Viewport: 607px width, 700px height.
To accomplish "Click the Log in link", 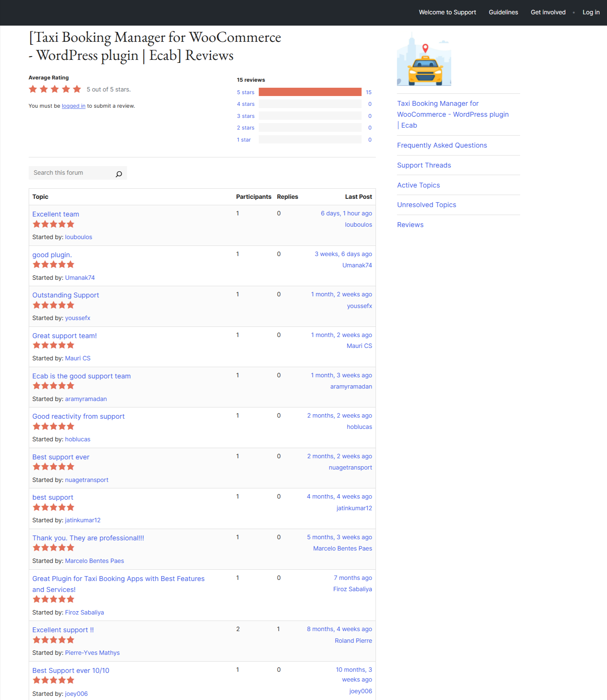I will 591,12.
